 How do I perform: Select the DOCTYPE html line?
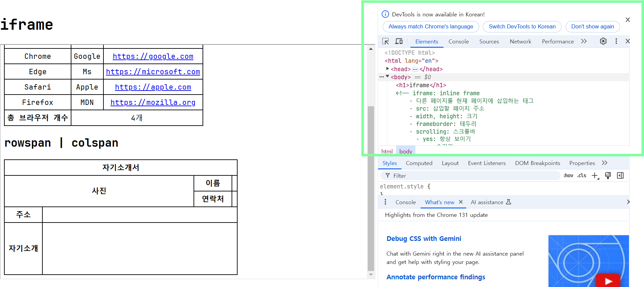tap(410, 53)
